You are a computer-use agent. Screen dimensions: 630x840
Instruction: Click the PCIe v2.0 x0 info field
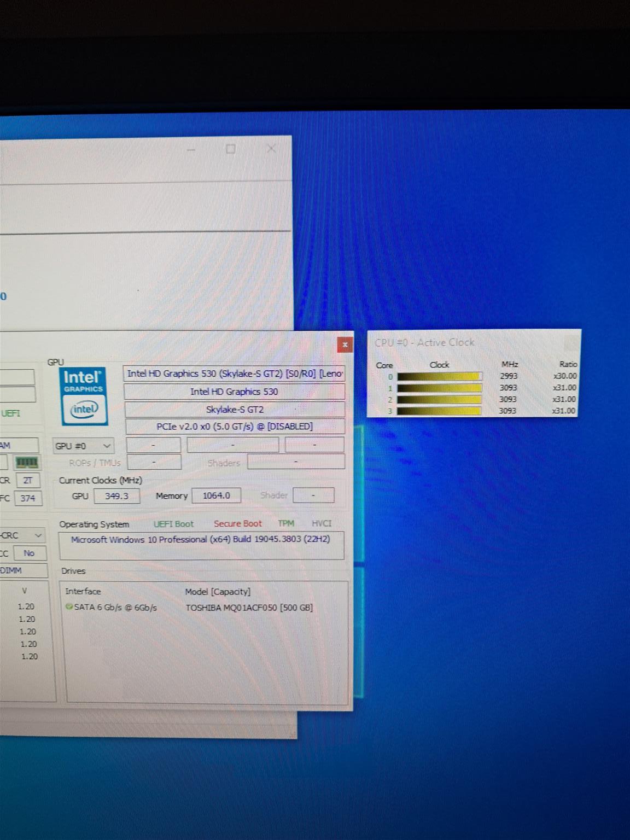[x=235, y=427]
